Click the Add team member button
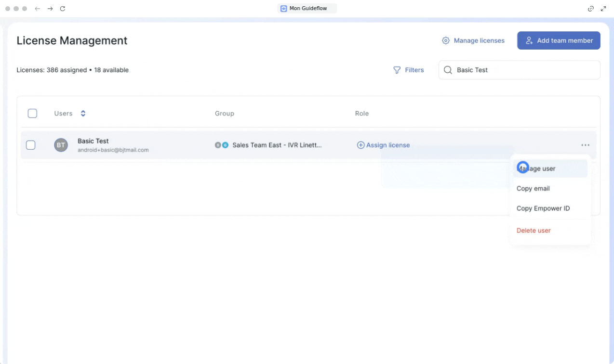Image resolution: width=614 pixels, height=364 pixels. tap(559, 40)
